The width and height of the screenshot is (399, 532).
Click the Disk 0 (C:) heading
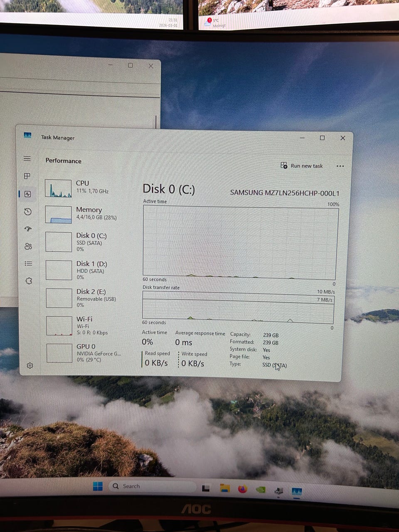click(169, 189)
